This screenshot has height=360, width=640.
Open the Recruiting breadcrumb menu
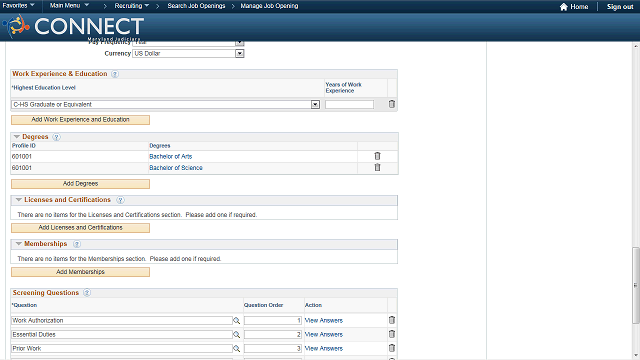click(131, 6)
